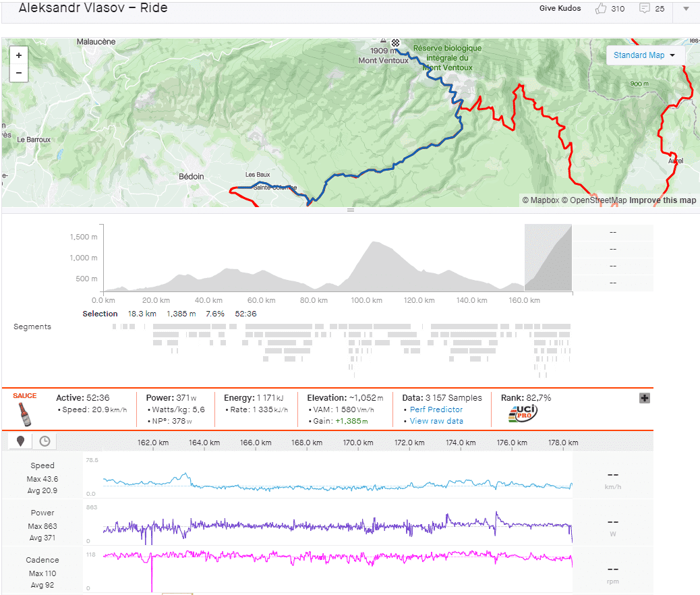700x595 pixels.
Task: Zoom in on the map
Action: click(18, 55)
